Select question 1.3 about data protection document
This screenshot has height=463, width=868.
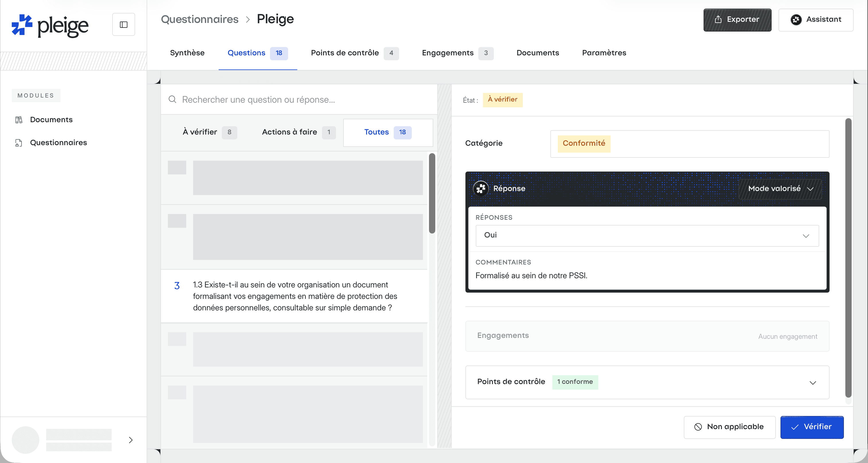click(x=294, y=296)
